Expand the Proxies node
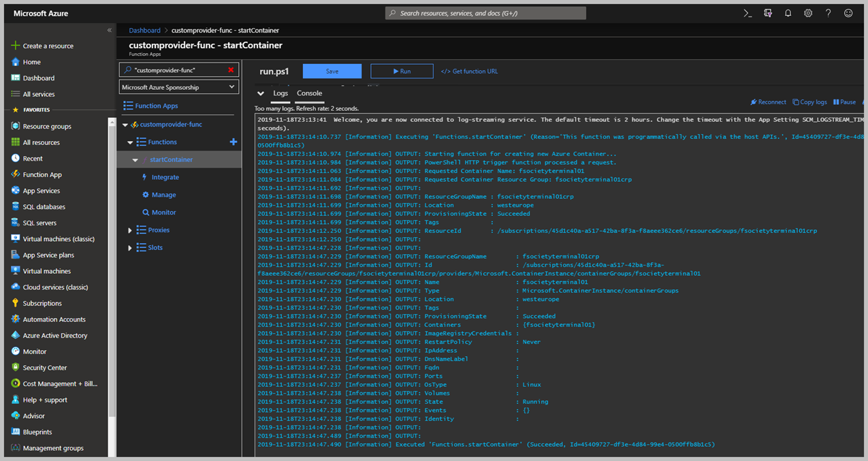This screenshot has height=461, width=868. pyautogui.click(x=130, y=230)
